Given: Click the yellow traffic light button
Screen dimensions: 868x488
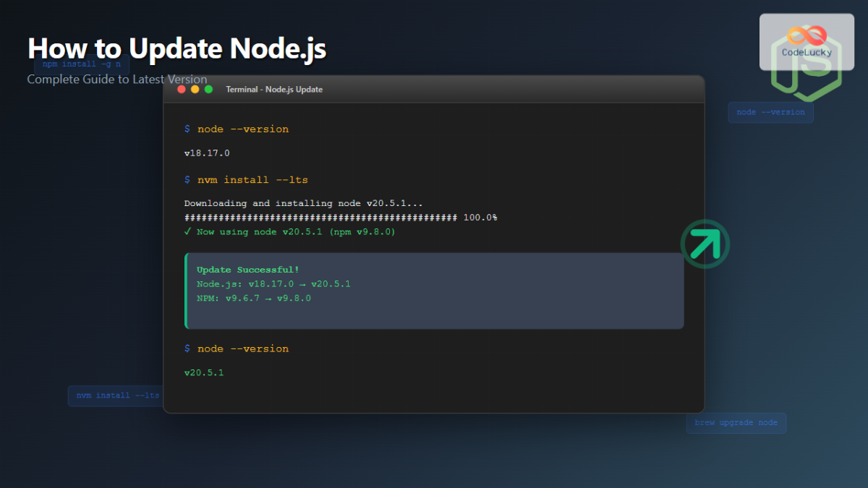Looking at the screenshot, I should [195, 89].
